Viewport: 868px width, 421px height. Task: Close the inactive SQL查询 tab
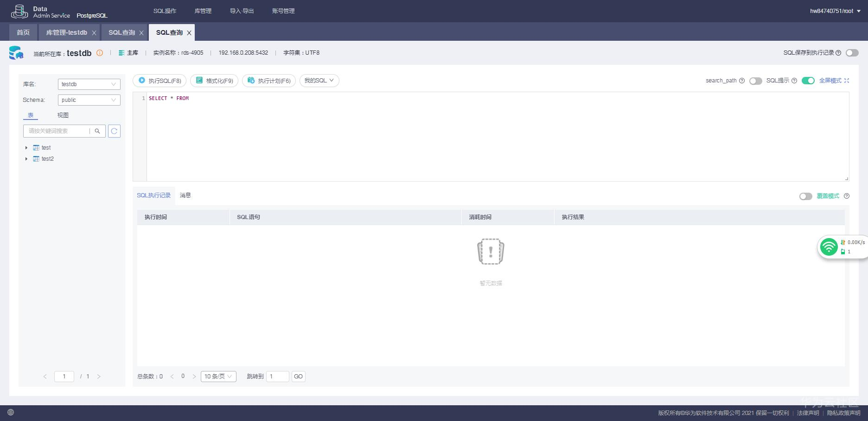coord(141,33)
